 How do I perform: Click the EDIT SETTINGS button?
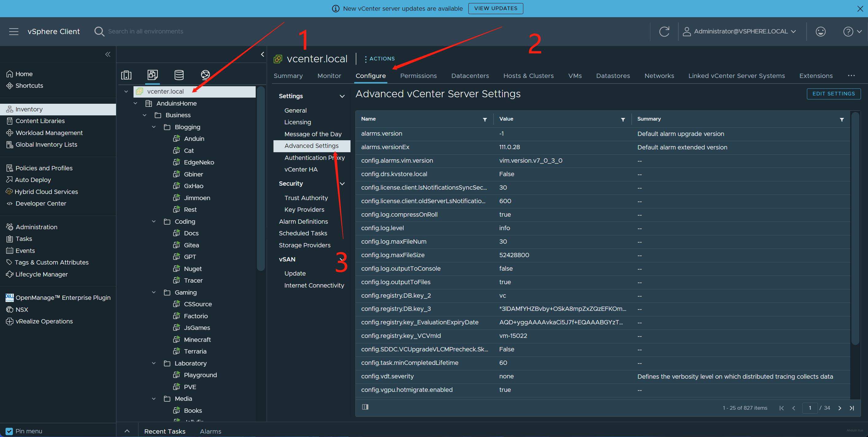tap(833, 94)
